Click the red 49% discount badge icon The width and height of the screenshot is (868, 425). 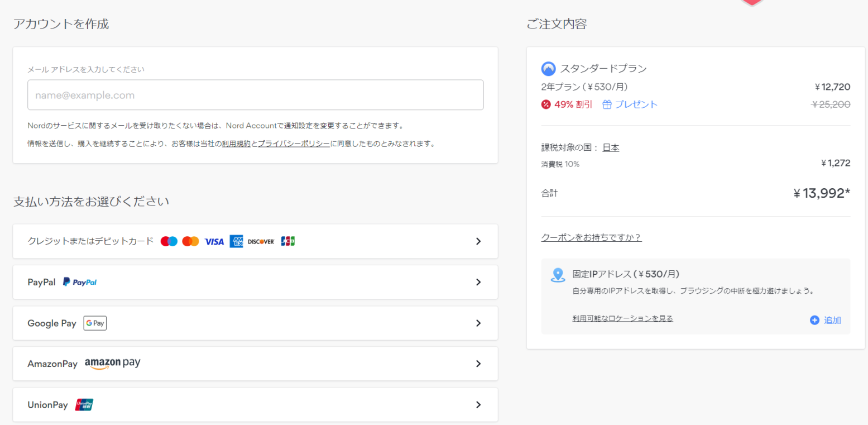(546, 104)
